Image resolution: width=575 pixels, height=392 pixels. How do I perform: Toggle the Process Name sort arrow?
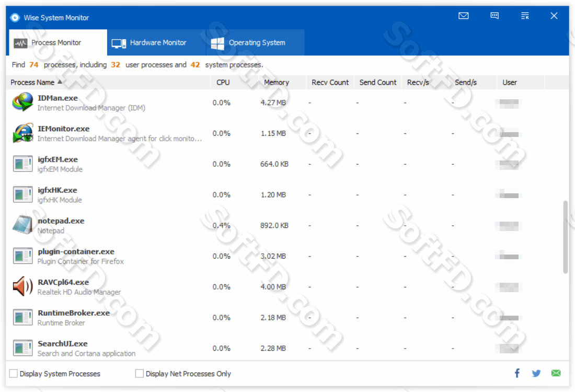[x=60, y=82]
